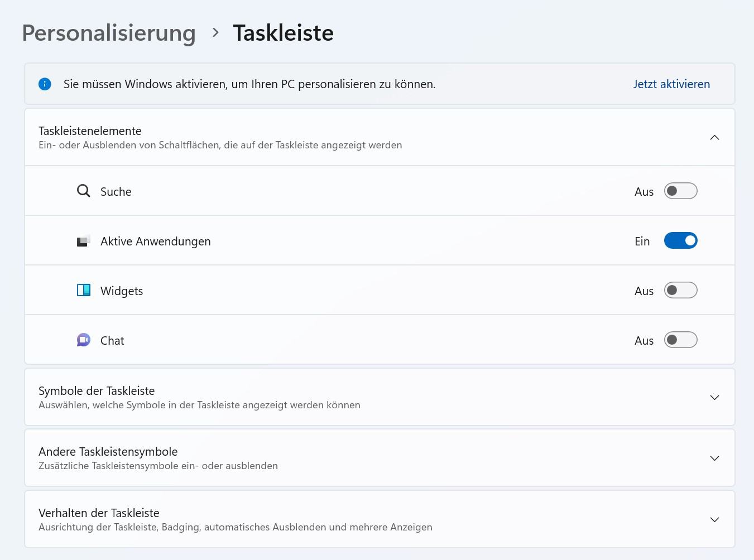Switch on the Chat toggle
Screen dimensions: 754x560
click(x=680, y=340)
